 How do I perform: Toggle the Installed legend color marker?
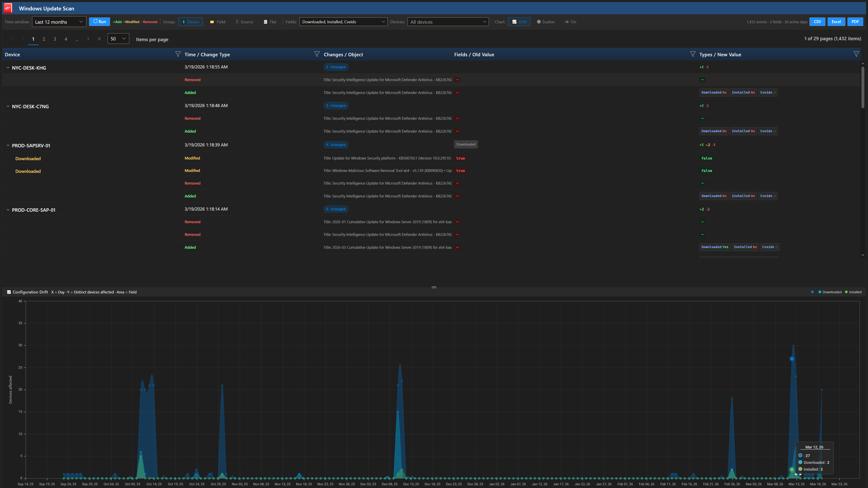click(x=846, y=292)
